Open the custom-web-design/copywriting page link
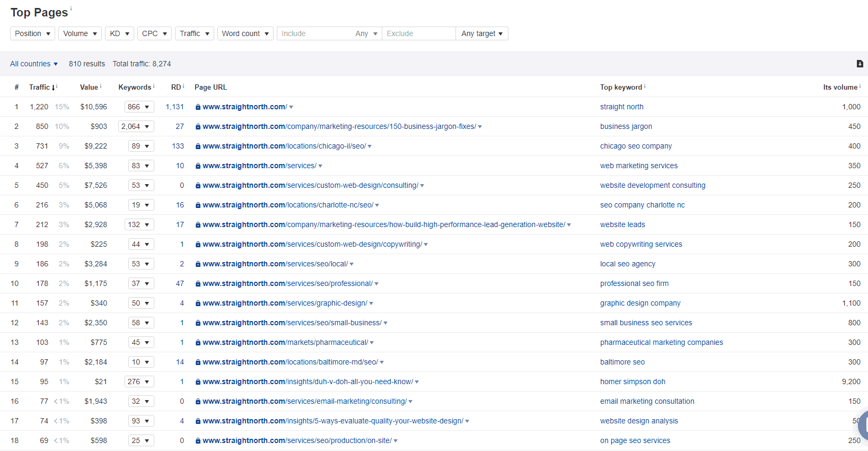 (x=312, y=244)
